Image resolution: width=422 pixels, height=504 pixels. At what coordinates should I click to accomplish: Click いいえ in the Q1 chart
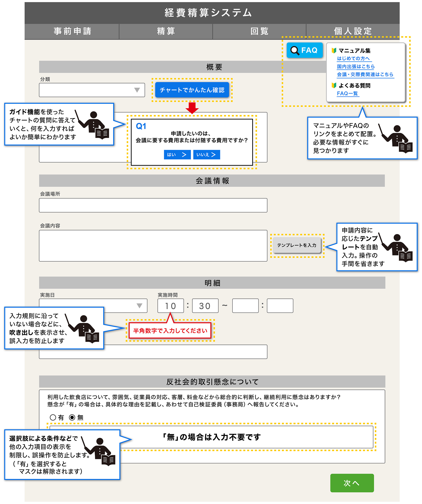tap(206, 155)
